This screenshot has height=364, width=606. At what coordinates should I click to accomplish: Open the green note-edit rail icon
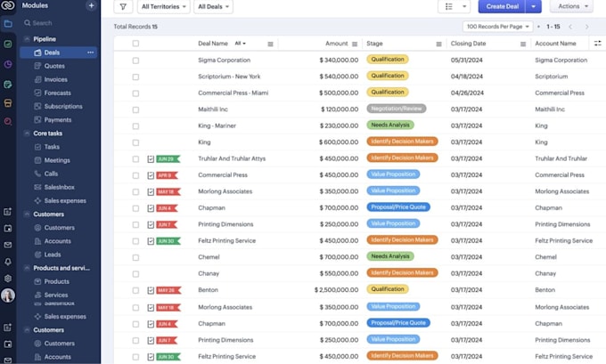[8, 85]
